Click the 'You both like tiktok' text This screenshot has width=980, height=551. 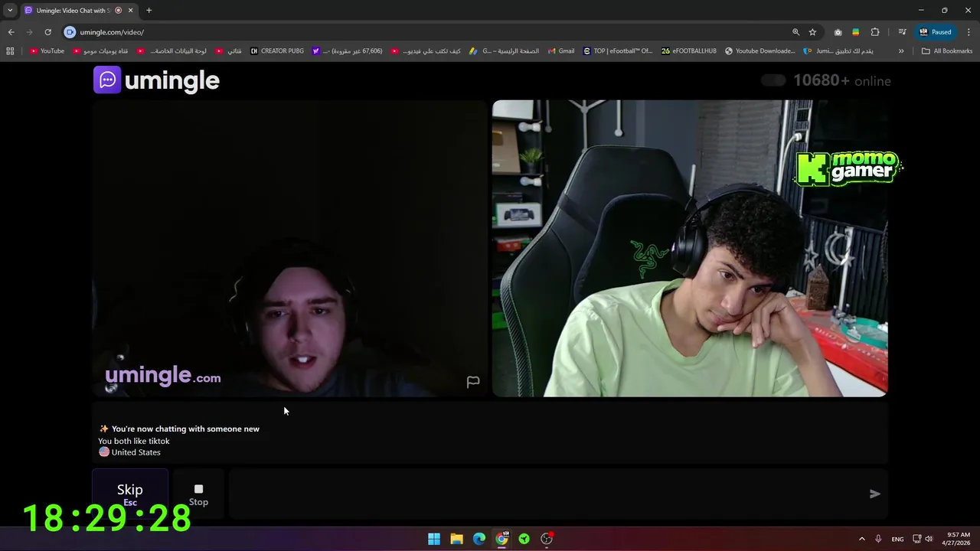point(134,441)
